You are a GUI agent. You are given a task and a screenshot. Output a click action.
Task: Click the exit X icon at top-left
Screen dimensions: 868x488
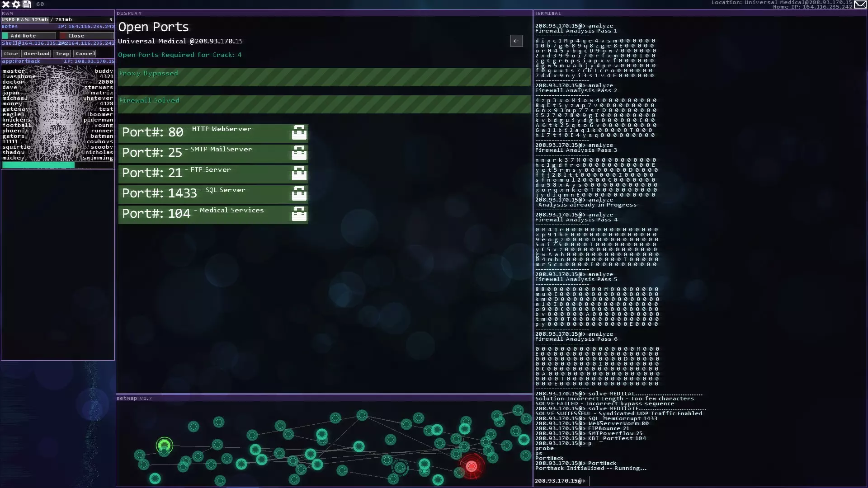point(6,4)
